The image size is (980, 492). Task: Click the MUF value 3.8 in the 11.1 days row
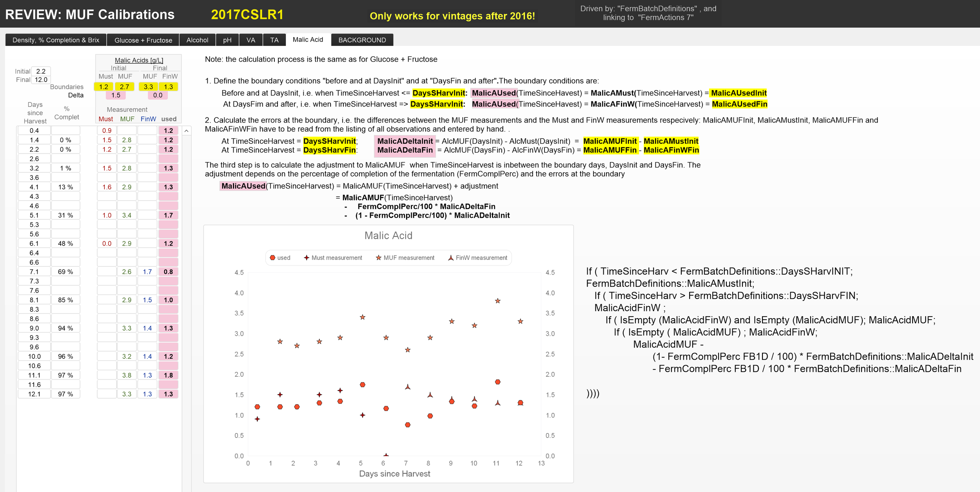[127, 375]
